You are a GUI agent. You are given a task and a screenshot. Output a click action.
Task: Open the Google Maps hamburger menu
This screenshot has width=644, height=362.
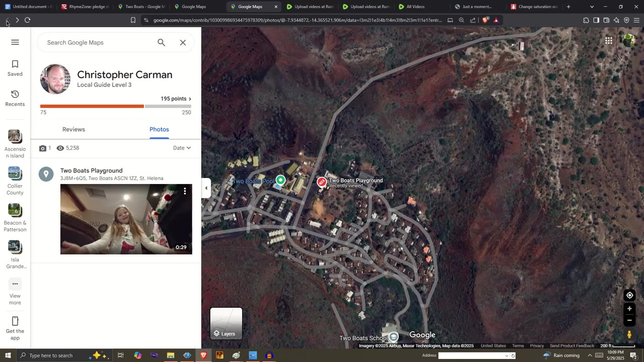(x=15, y=42)
